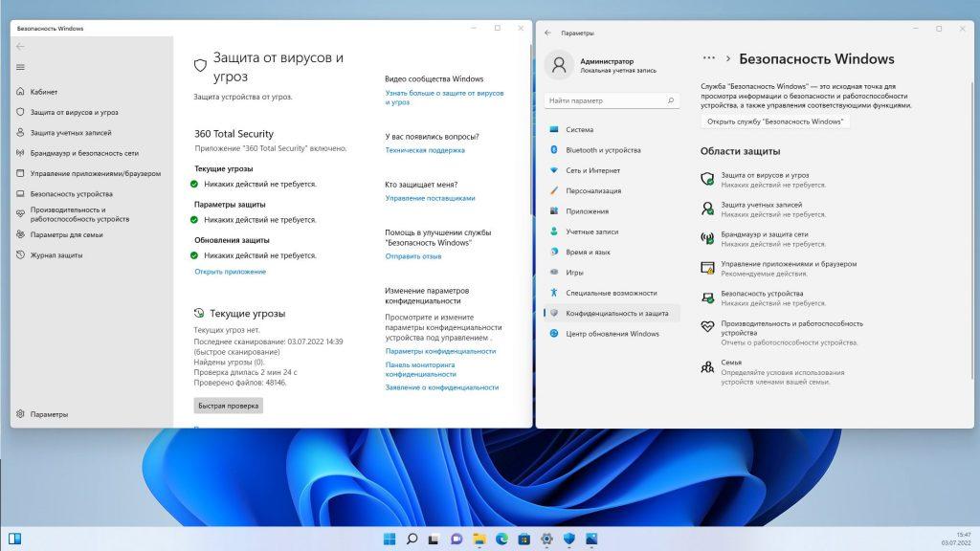Open Безопасность устройства protection area
Screen dimensions: 980x551
pos(764,298)
